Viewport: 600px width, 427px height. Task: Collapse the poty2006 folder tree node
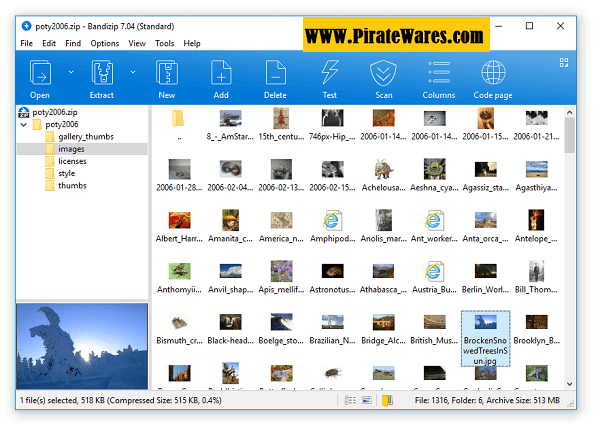point(23,124)
